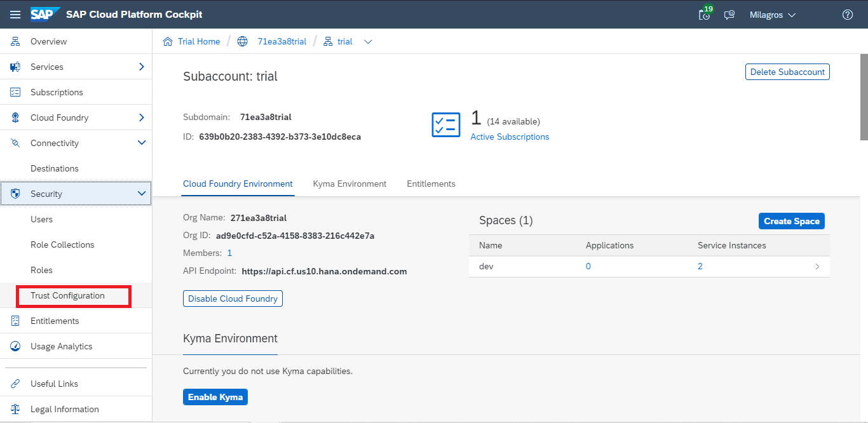Screen dimensions: 868x423
Task: Open the Milagros user dropdown
Action: [x=773, y=15]
